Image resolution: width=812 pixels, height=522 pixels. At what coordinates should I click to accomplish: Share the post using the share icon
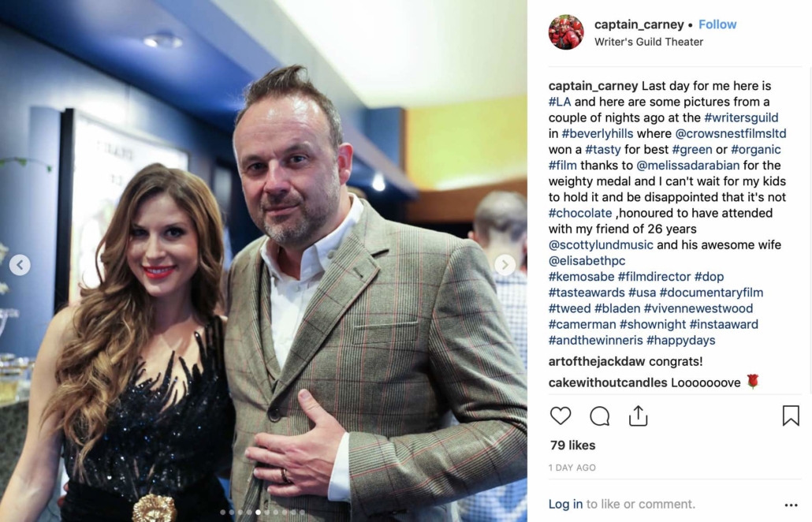638,416
